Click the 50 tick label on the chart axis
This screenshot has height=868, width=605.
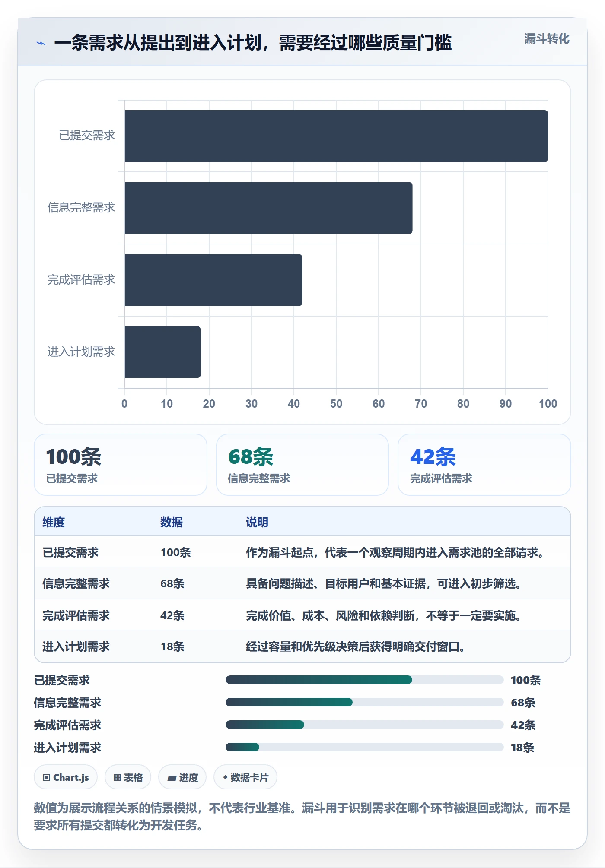[336, 404]
